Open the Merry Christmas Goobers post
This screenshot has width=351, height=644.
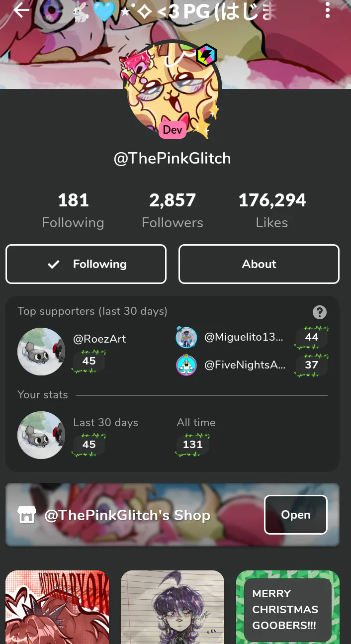pyautogui.click(x=288, y=607)
